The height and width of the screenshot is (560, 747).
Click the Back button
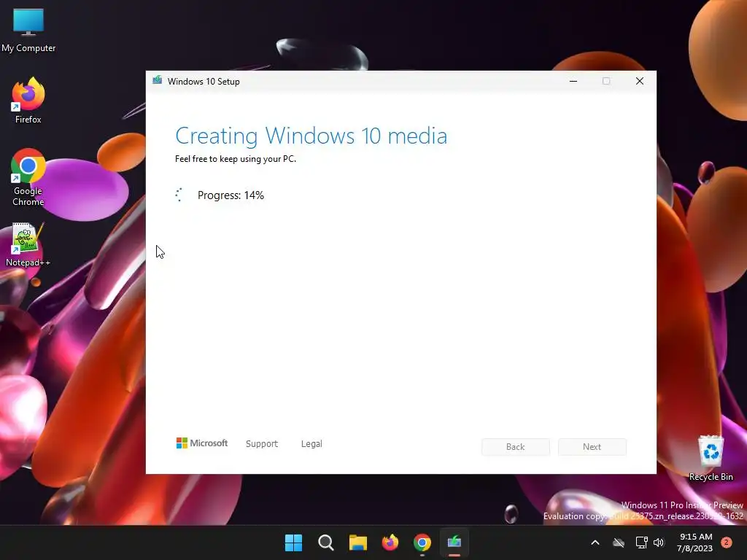click(x=516, y=447)
